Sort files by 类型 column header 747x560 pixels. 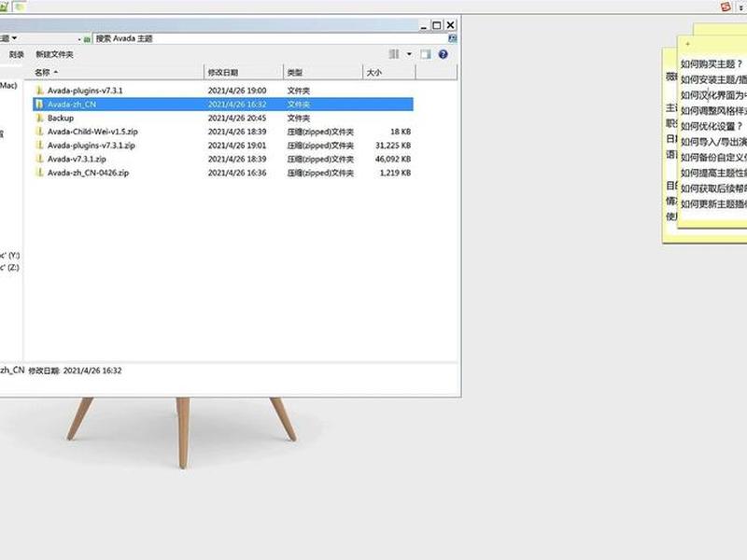click(323, 73)
